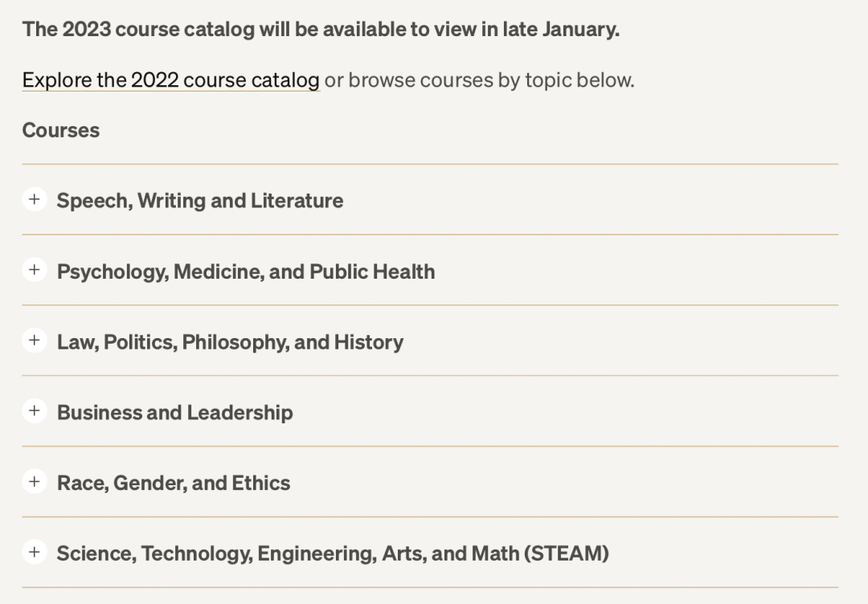This screenshot has height=604, width=868.
Task: Expand Race, Gender, and Ethics plus icon
Action: click(34, 482)
